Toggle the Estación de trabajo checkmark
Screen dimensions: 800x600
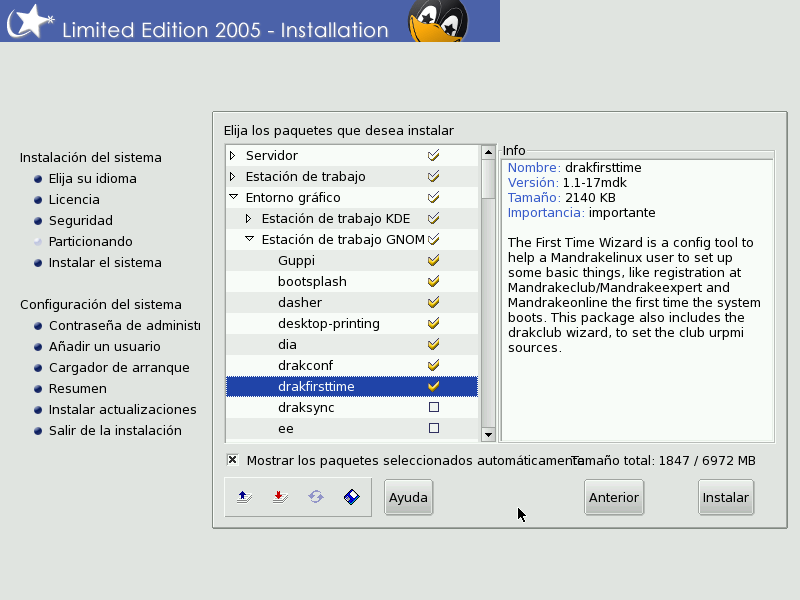(434, 176)
